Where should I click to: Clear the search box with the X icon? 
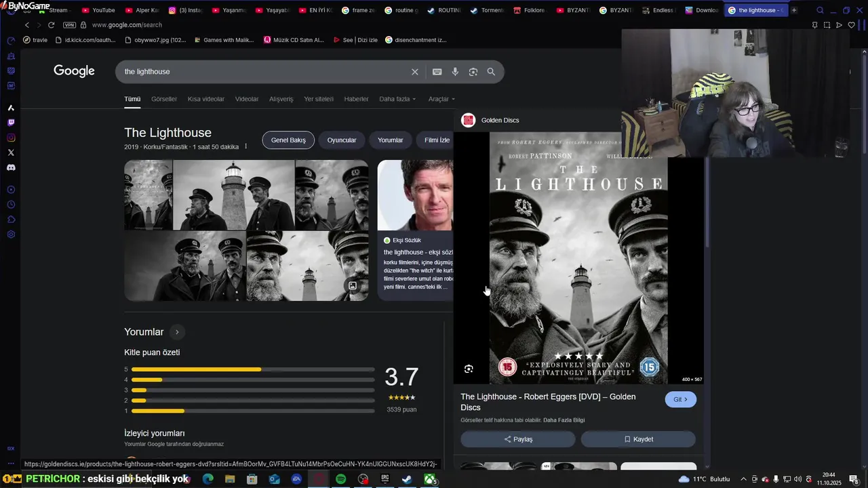(415, 72)
